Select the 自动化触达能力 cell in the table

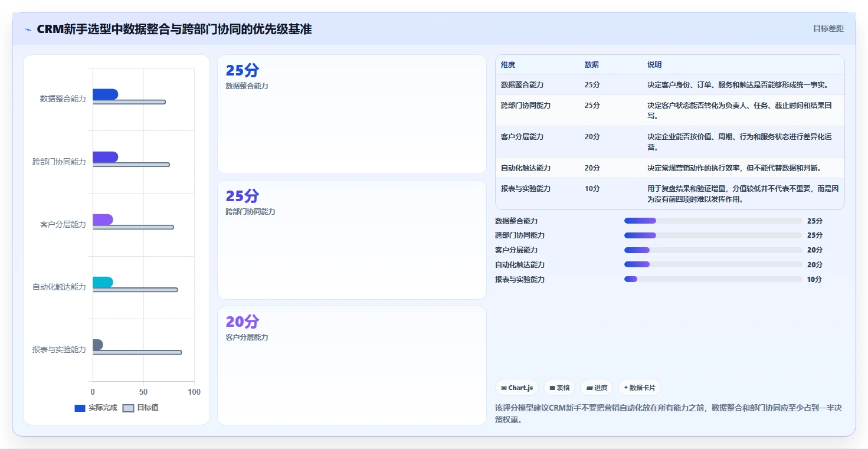tap(526, 168)
